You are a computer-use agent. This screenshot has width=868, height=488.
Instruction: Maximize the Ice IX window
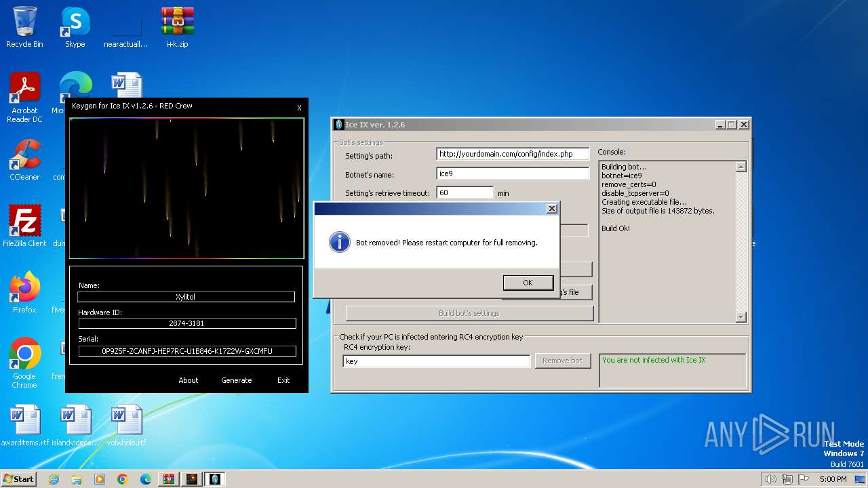coord(732,125)
